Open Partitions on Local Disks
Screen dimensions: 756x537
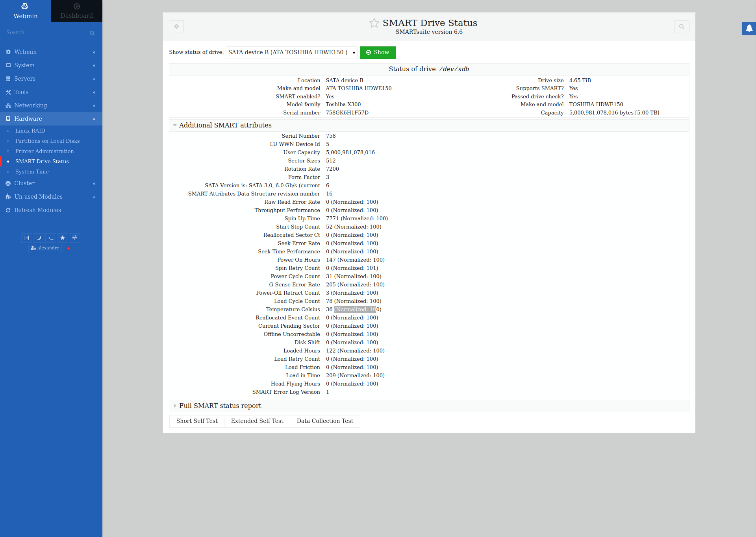tap(47, 141)
